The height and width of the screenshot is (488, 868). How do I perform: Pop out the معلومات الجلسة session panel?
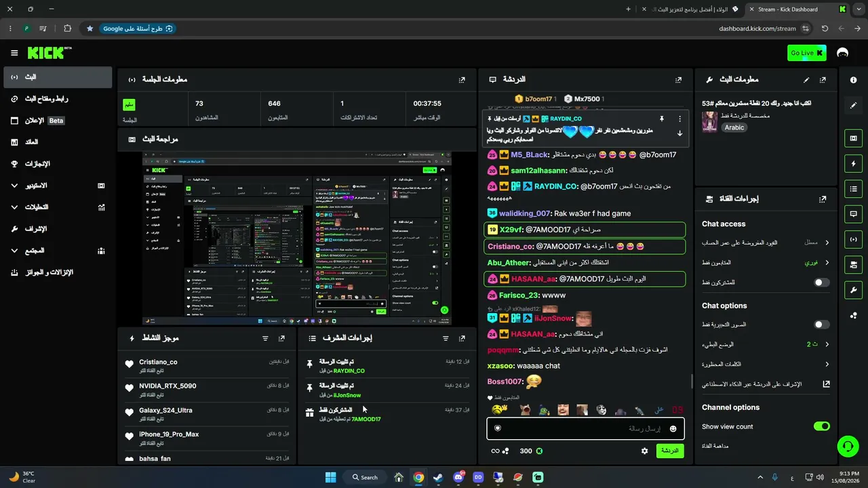point(462,79)
